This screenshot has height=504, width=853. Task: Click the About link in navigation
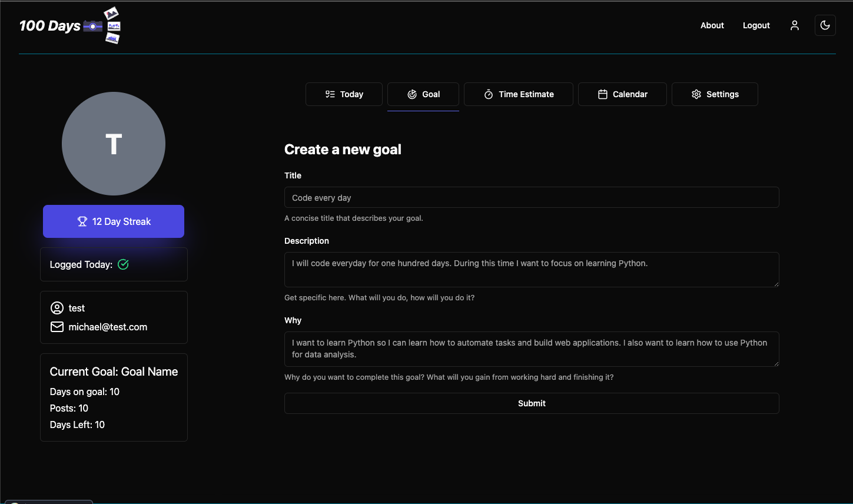712,25
